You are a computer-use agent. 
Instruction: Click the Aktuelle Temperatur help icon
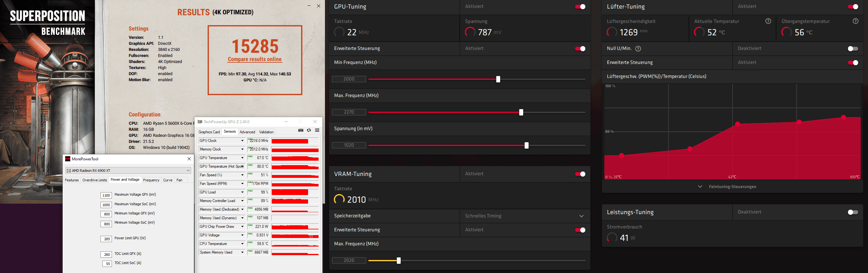[x=768, y=21]
